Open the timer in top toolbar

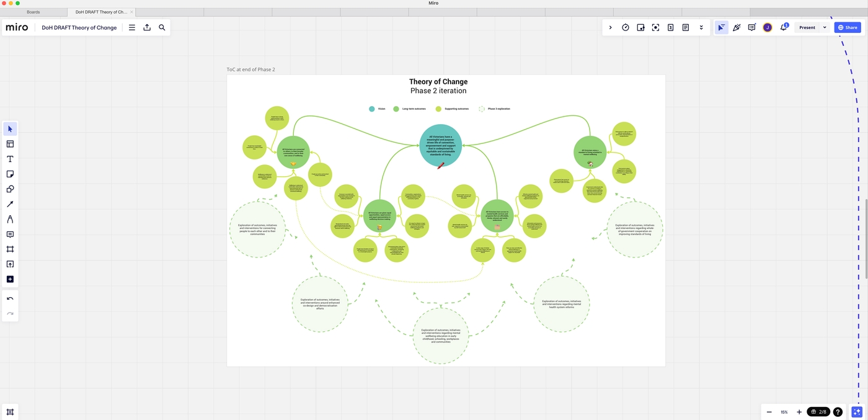[626, 27]
